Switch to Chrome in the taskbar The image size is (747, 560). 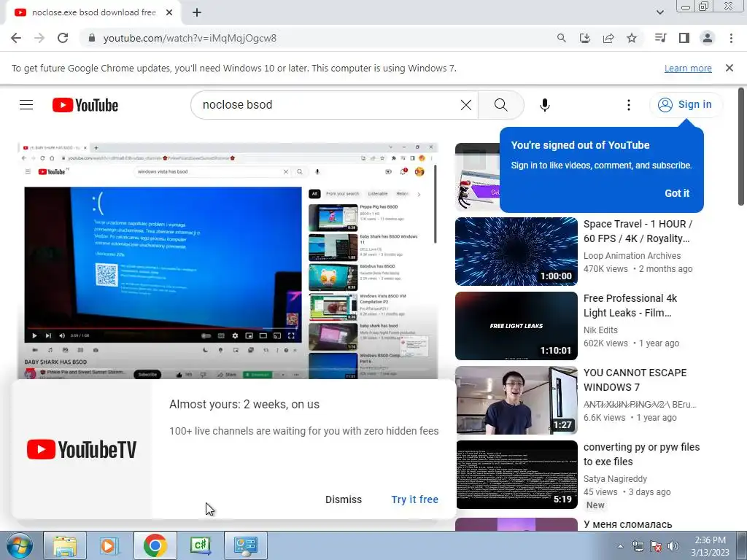(155, 545)
